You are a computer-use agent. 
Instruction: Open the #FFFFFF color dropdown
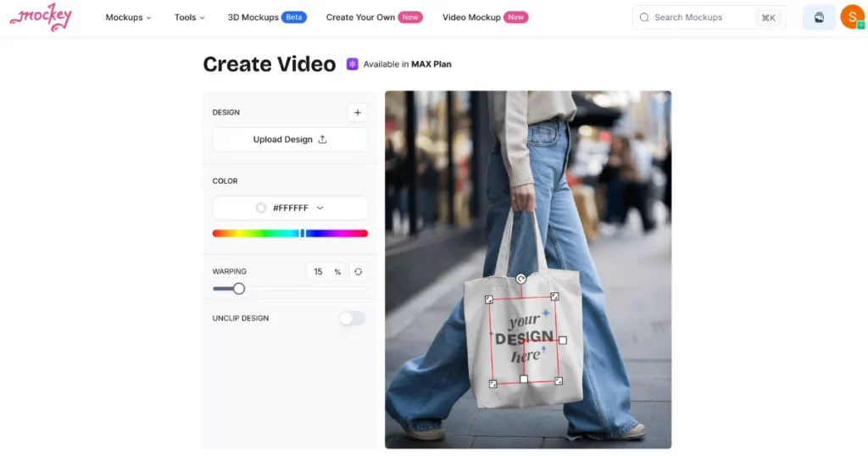290,208
